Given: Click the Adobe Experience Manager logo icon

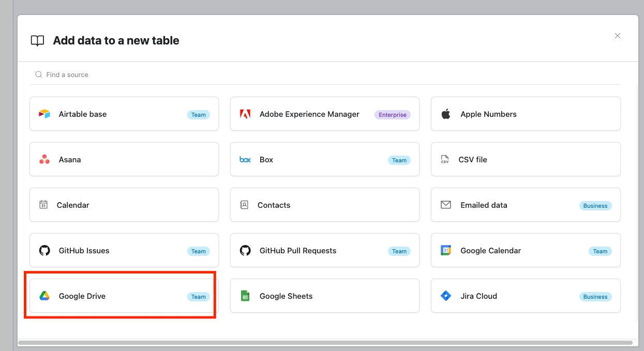Looking at the screenshot, I should [x=245, y=114].
